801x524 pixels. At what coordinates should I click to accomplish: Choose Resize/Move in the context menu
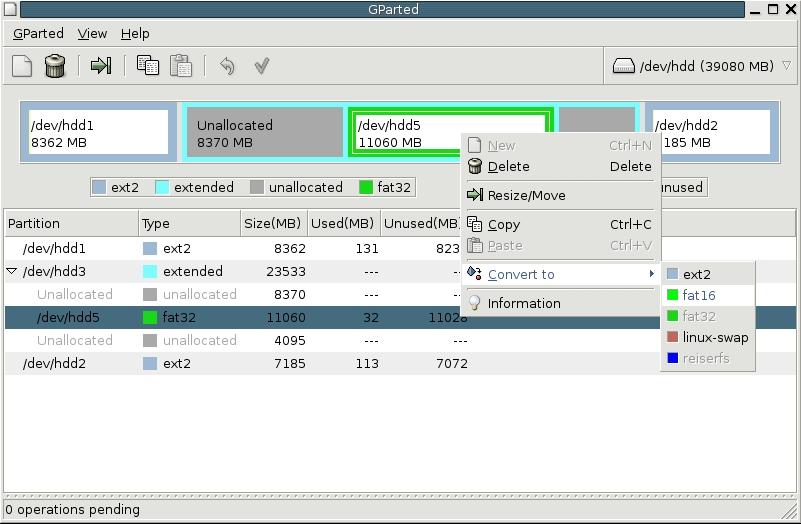point(560,195)
